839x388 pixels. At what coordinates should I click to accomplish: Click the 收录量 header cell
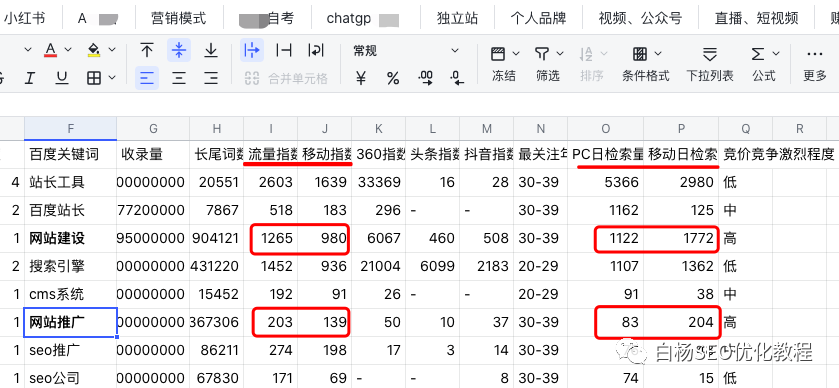coord(153,155)
